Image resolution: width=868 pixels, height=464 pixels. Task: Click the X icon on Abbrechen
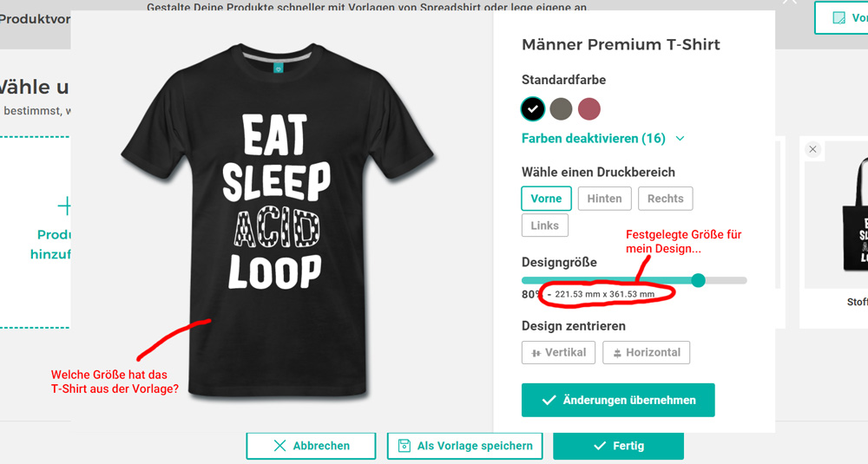click(279, 446)
